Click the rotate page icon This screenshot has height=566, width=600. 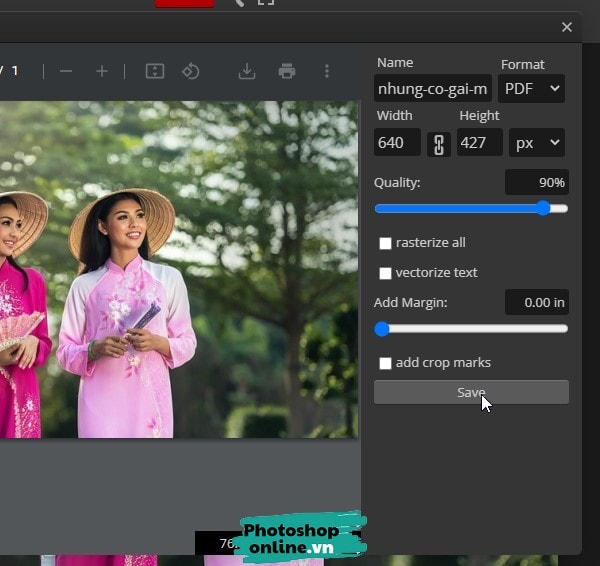point(190,71)
